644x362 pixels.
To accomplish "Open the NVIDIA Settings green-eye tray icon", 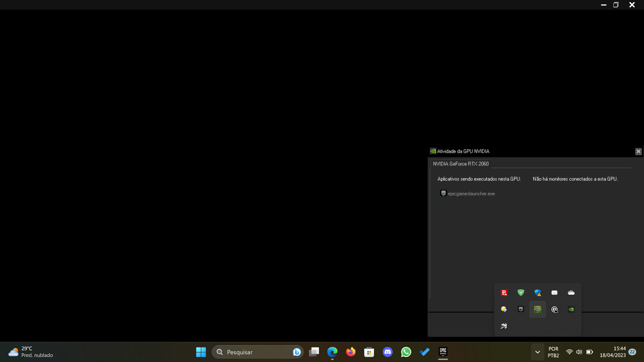I will tap(571, 309).
